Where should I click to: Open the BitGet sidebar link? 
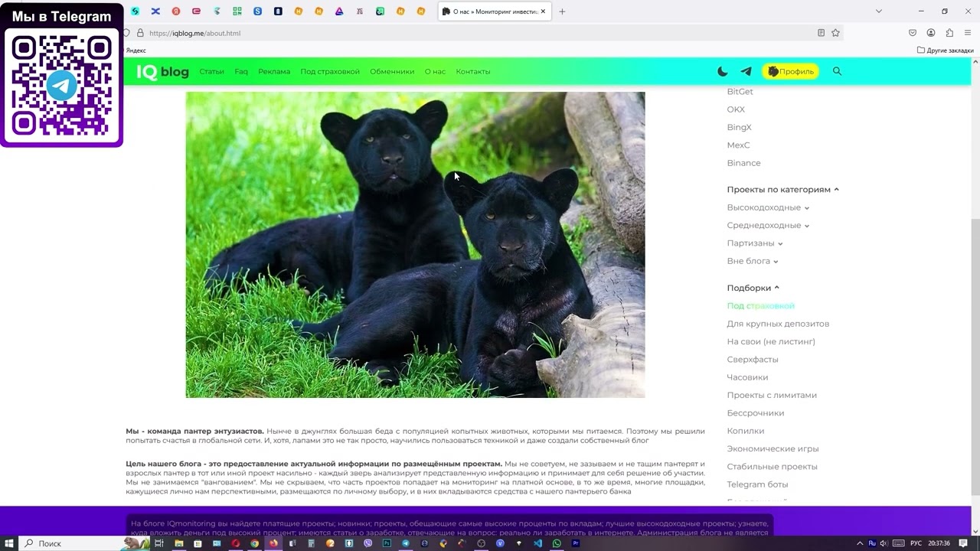tap(740, 91)
